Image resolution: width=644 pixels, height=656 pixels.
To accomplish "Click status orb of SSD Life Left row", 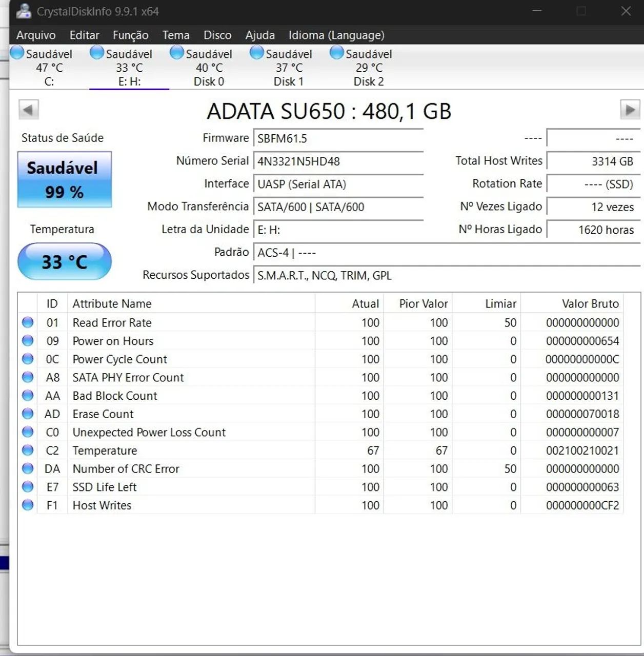I will pyautogui.click(x=28, y=487).
